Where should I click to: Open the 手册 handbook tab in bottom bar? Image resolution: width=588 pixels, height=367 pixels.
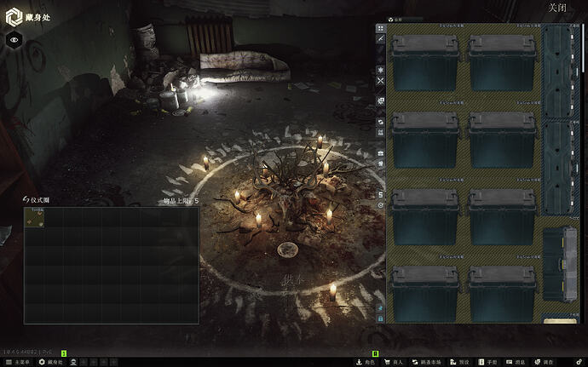488,362
